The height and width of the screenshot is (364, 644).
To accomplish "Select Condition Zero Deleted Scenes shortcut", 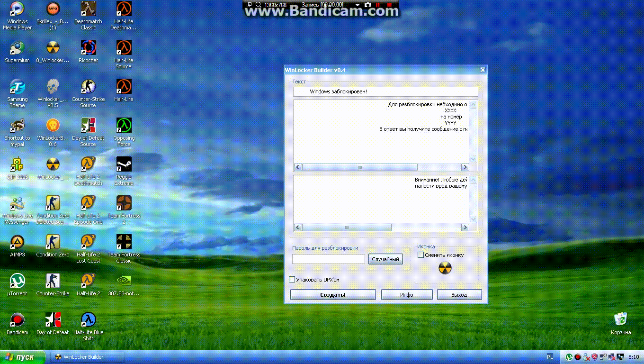I will pos(53,210).
